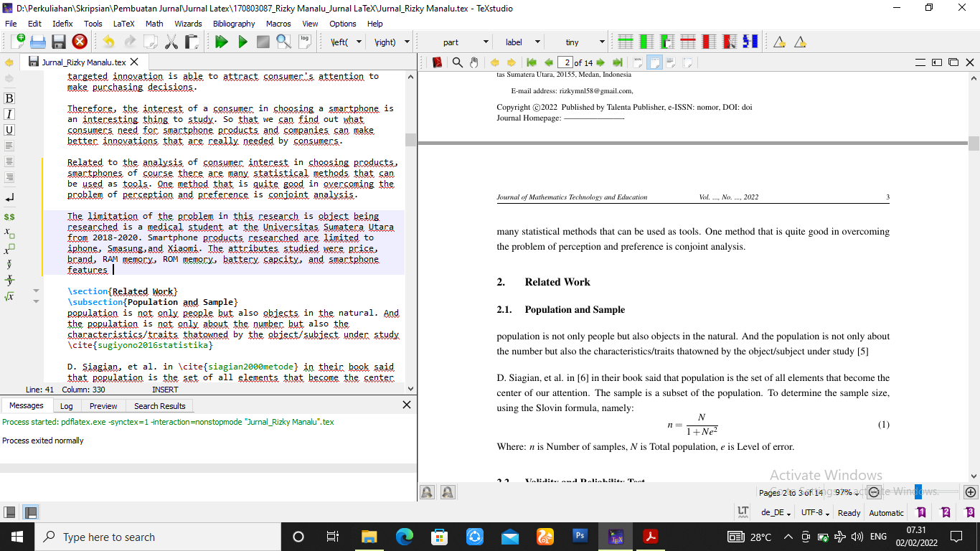Open TeXstudio from the Windows taskbar
980x551 pixels.
(616, 536)
